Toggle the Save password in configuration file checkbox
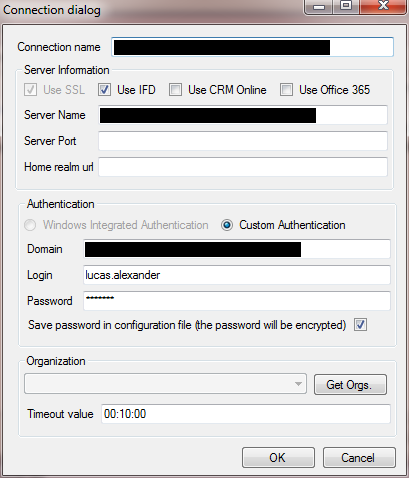Image resolution: width=409 pixels, height=478 pixels. tap(360, 325)
